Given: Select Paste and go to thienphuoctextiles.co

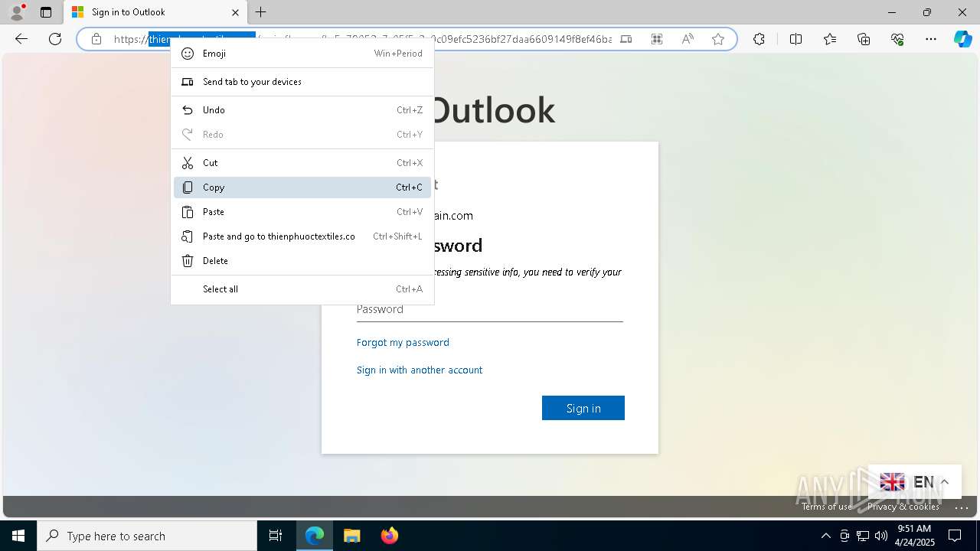Looking at the screenshot, I should pyautogui.click(x=302, y=236).
